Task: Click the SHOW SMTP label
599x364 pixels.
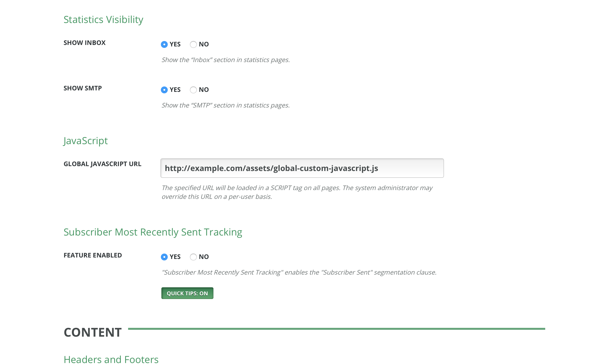Action: [x=82, y=88]
